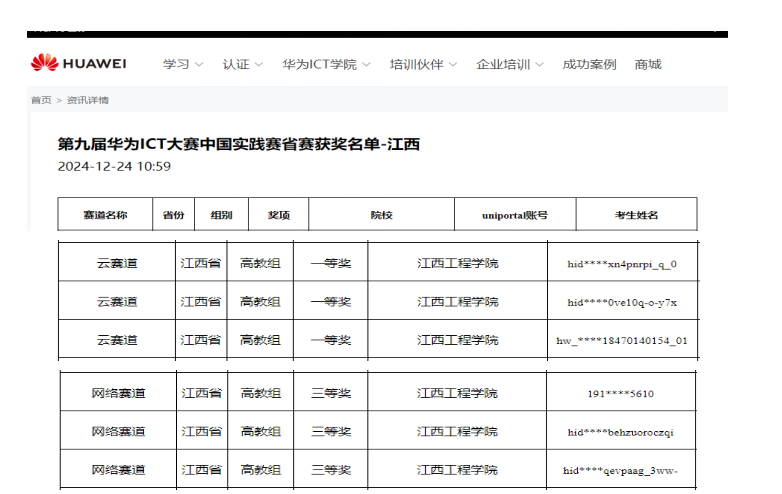Viewport: 782px width, 494px height.
Task: Click the account cell hw_****18470140154_01
Action: (x=622, y=340)
